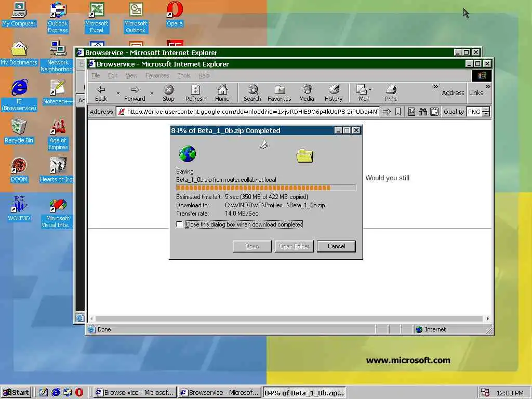532x399 pixels.
Task: Click the Back toolbar button
Action: 101,94
